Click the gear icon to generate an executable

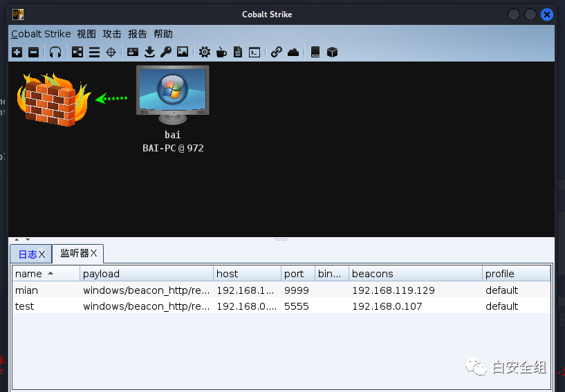click(x=204, y=53)
